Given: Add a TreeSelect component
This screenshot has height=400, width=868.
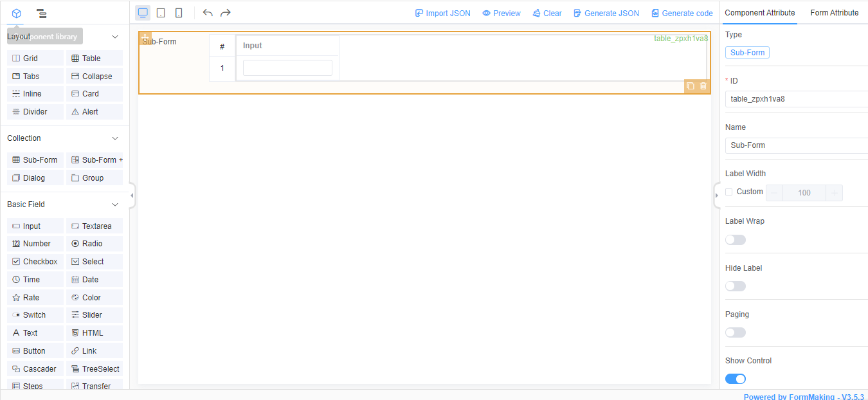Looking at the screenshot, I should [95, 369].
